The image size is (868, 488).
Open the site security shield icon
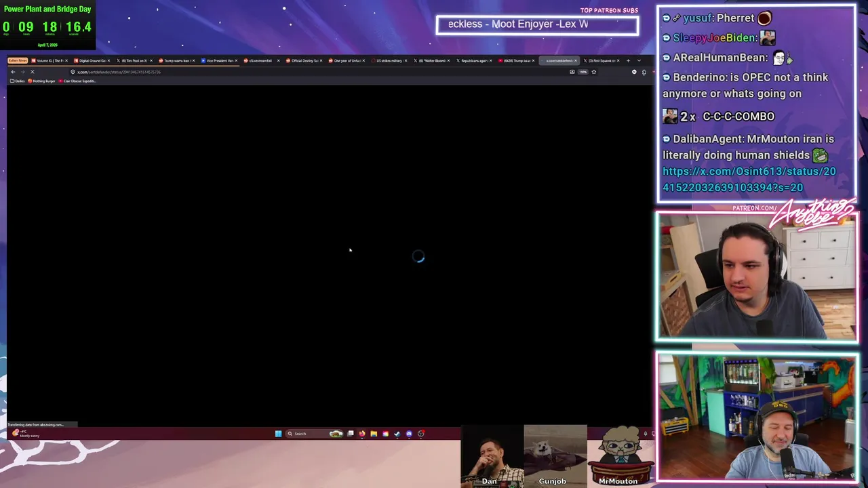pos(73,72)
